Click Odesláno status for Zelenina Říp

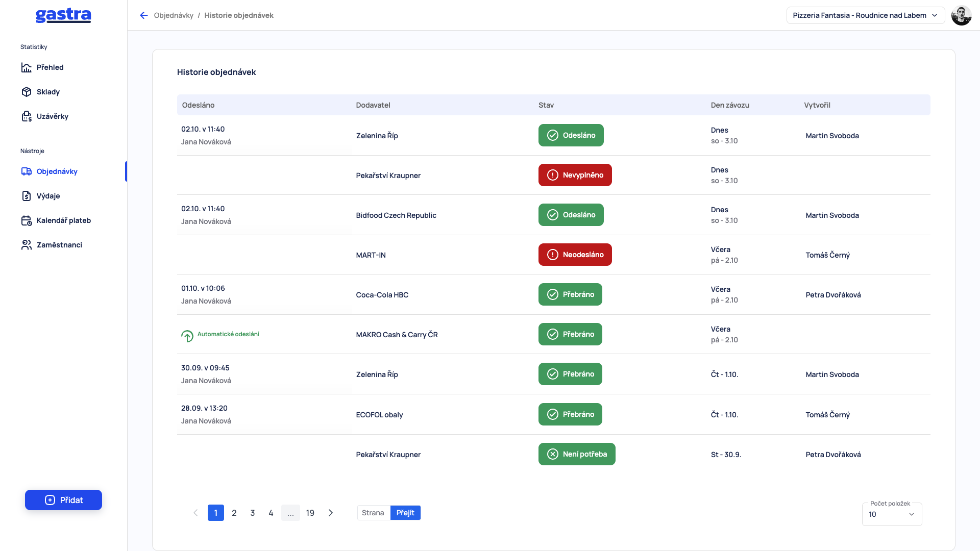coord(571,135)
